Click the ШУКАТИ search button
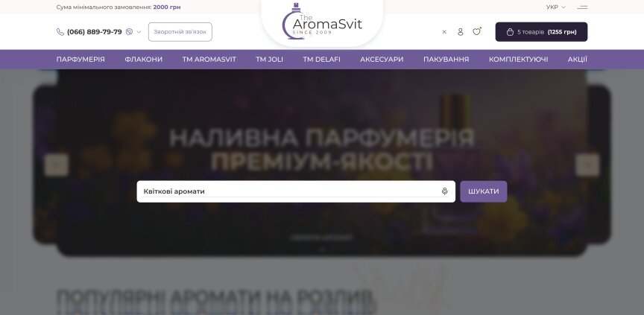The width and height of the screenshot is (644, 315). coord(484,191)
